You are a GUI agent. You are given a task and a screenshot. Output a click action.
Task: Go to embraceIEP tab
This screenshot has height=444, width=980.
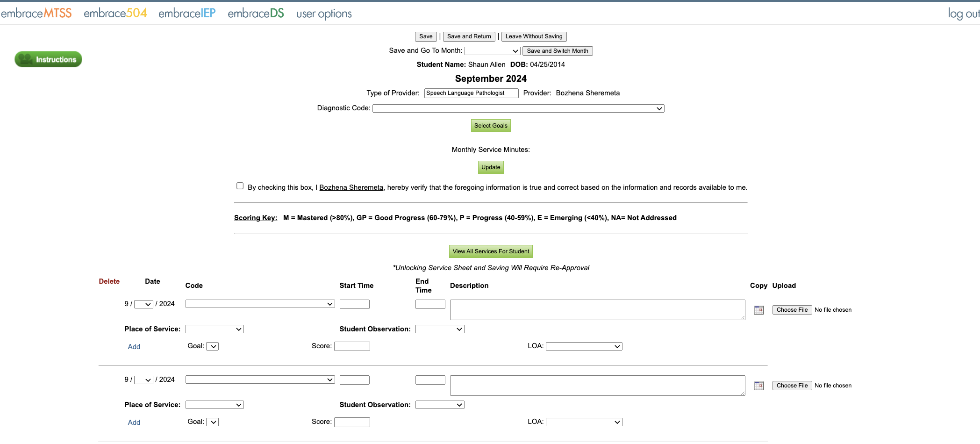[x=187, y=13]
